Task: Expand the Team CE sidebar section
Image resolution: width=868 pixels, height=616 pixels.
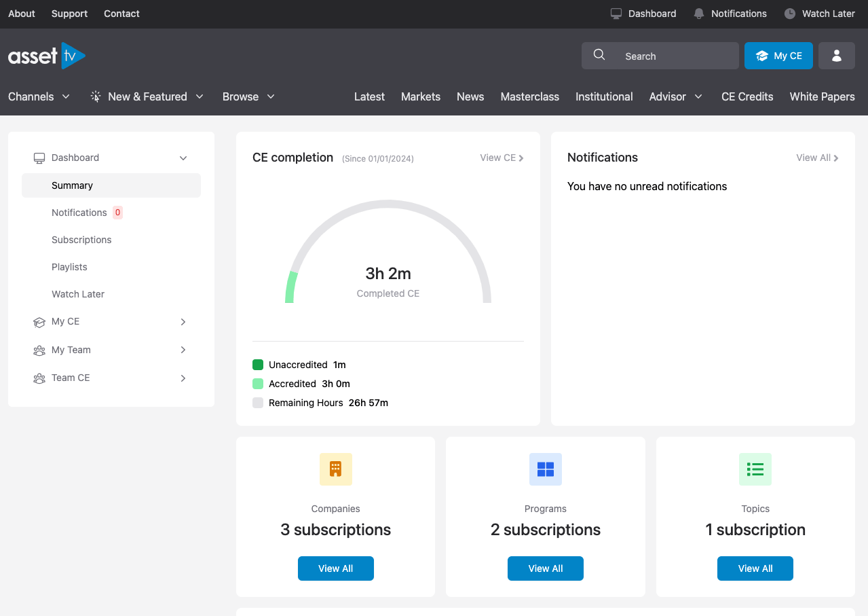Action: (183, 378)
